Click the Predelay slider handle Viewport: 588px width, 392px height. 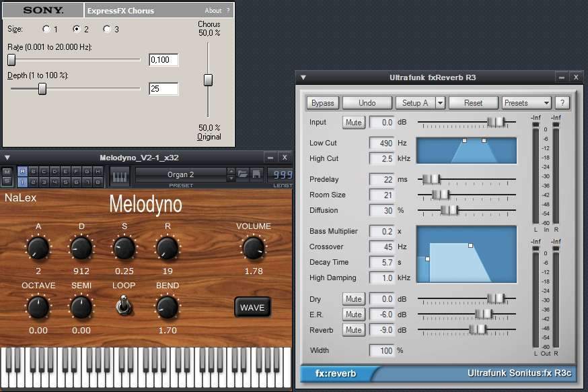coord(431,179)
